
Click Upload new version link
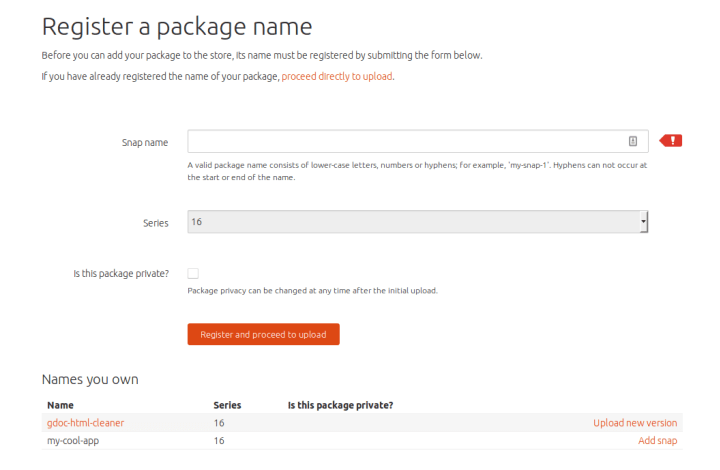coord(635,423)
